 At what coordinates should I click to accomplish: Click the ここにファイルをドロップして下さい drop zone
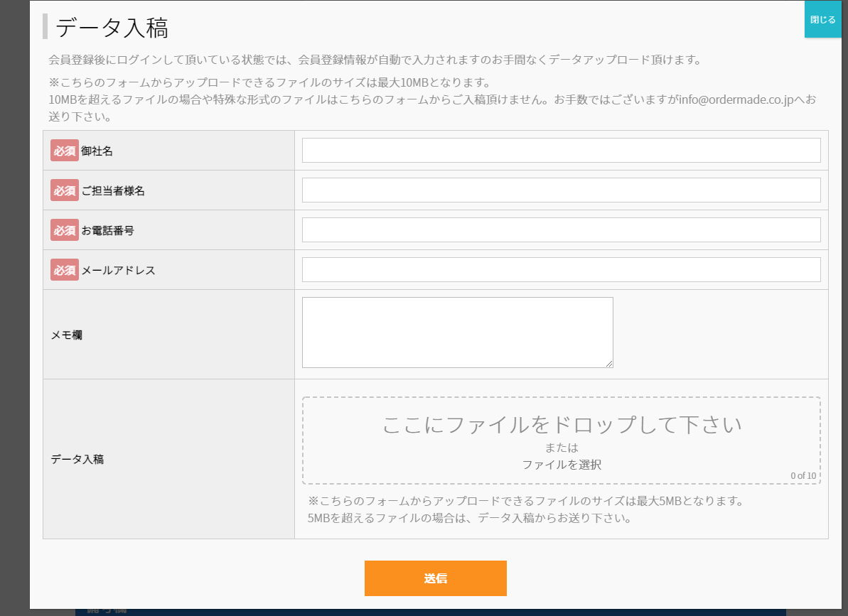coord(561,425)
